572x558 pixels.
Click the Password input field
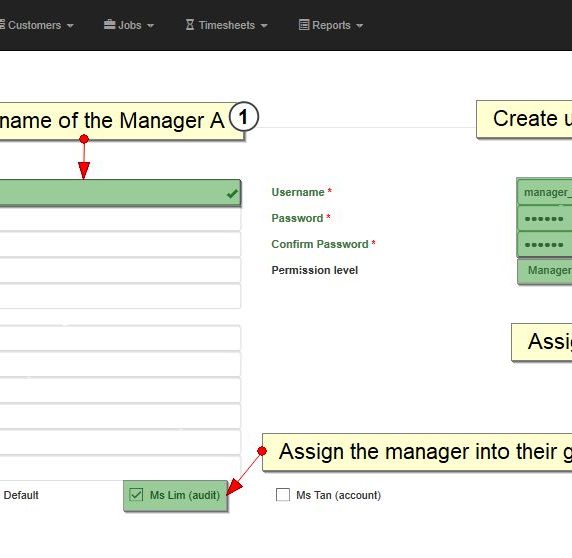(x=545, y=218)
